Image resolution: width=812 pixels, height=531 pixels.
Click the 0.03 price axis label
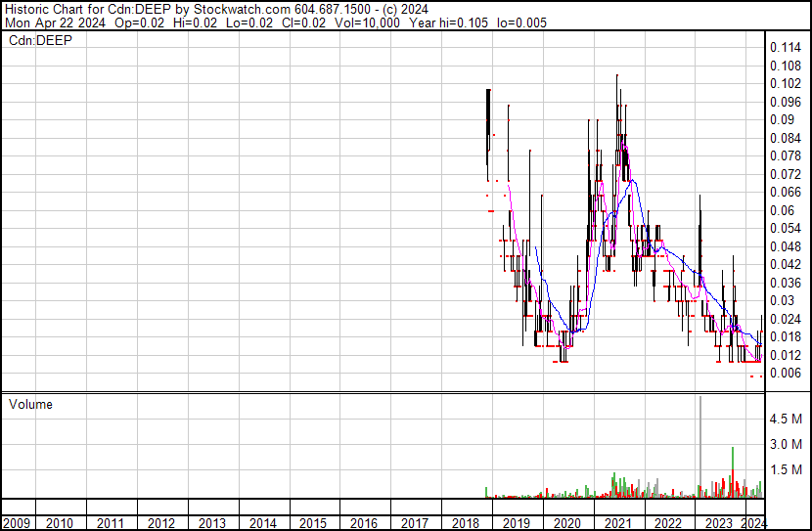point(782,300)
